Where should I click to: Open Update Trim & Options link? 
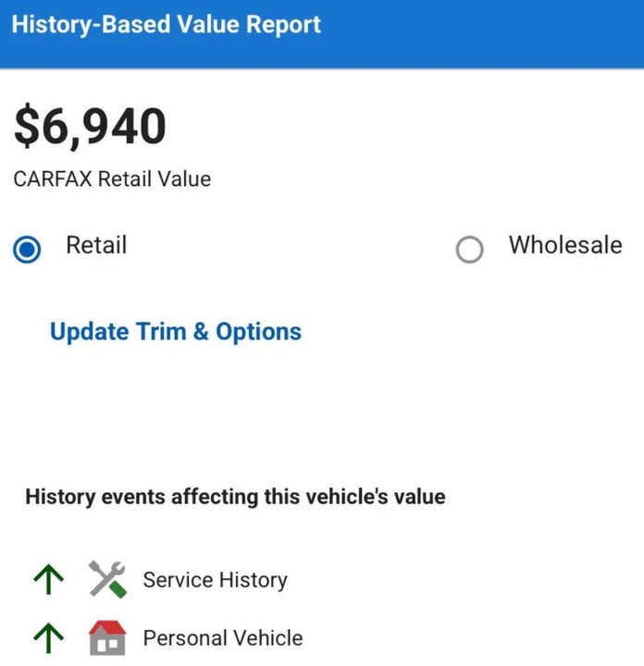(x=176, y=332)
